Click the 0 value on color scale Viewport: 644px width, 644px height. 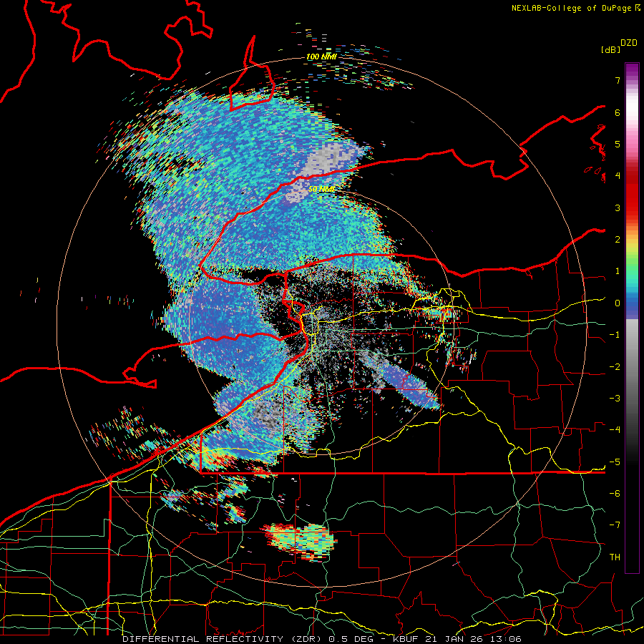pyautogui.click(x=618, y=303)
